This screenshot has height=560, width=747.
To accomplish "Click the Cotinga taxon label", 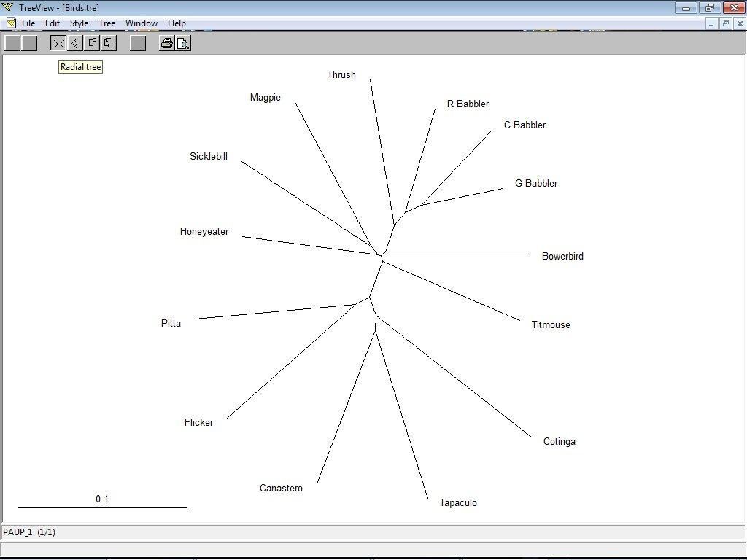I will coord(560,441).
